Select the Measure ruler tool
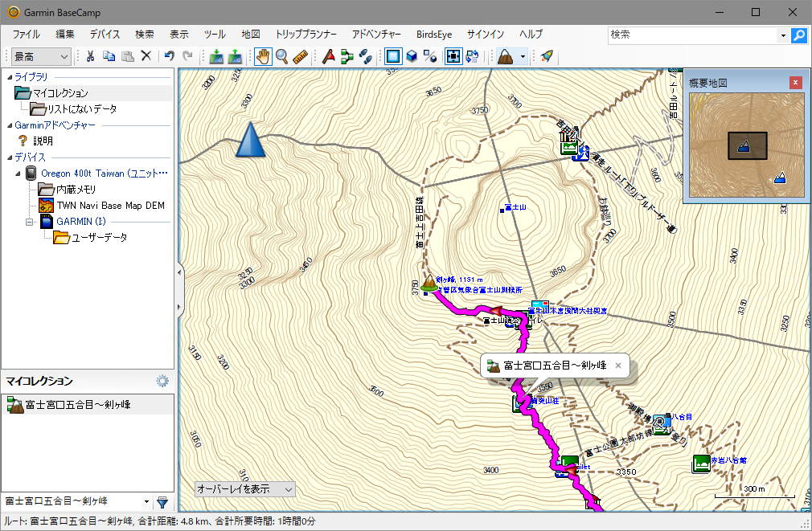Viewport: 812px width, 531px height. 301,56
